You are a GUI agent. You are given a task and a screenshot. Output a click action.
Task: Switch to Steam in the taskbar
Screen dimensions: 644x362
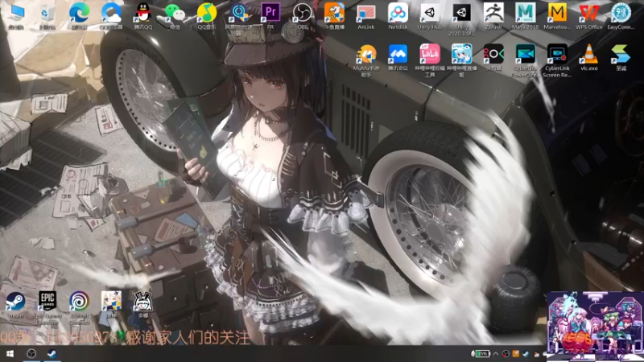pos(52,353)
